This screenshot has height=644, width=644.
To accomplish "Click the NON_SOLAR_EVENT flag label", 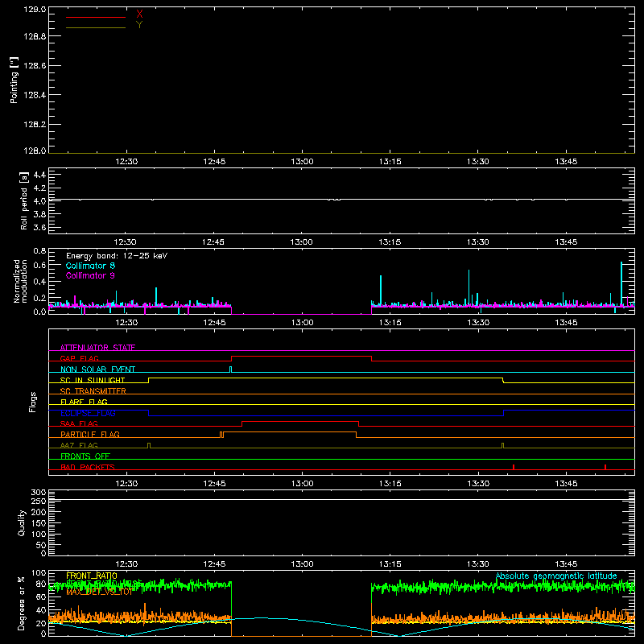I will tap(97, 369).
